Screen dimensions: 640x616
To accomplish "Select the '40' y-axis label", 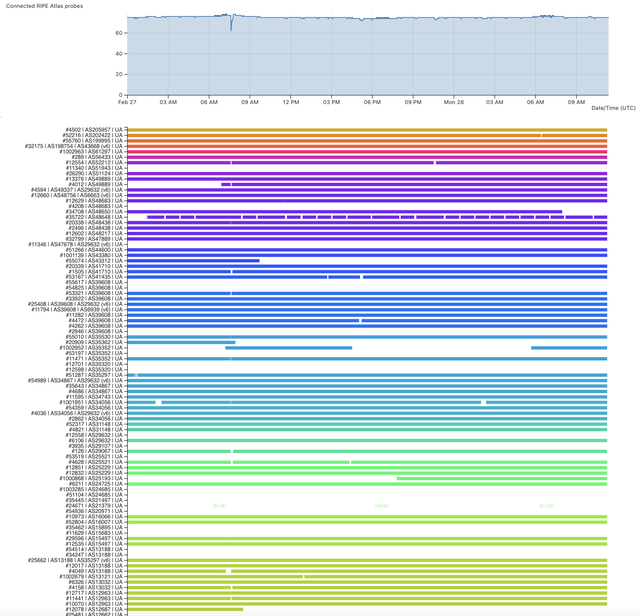I will tap(119, 54).
